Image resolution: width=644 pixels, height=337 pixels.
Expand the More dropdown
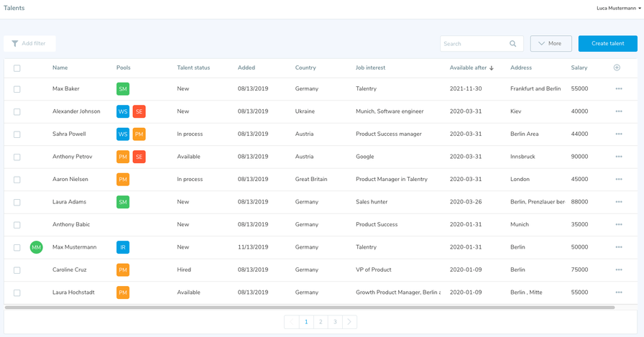click(x=551, y=44)
